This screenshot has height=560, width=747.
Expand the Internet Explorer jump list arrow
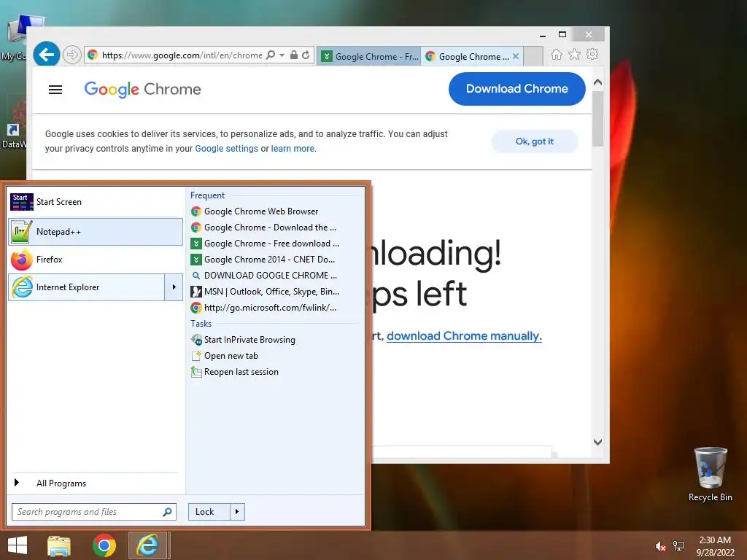click(174, 287)
